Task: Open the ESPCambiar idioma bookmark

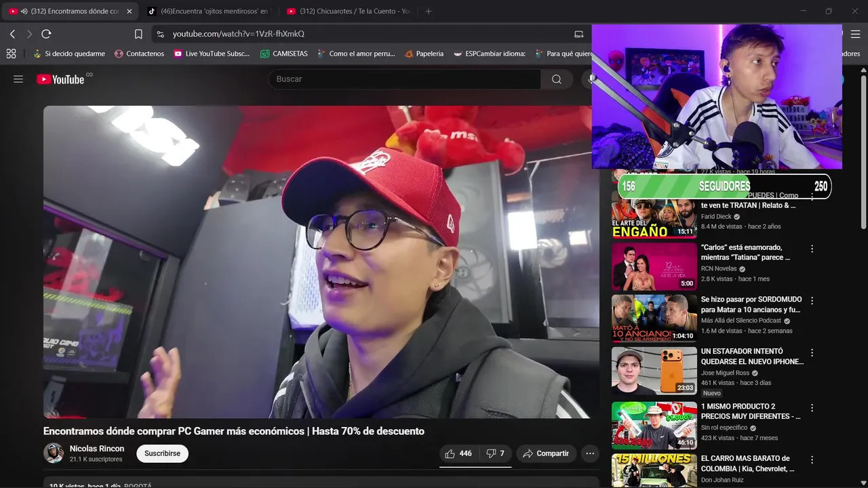Action: 490,54
